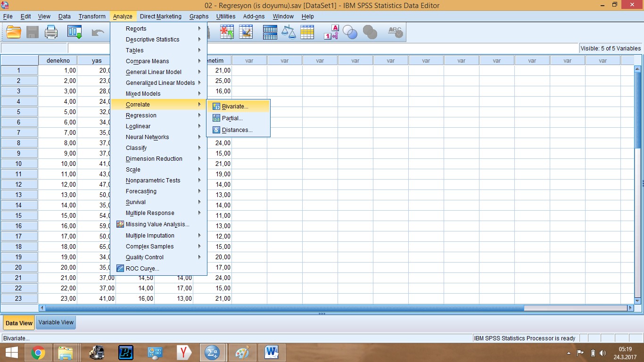Show hidden system tray icons
The height and width of the screenshot is (362, 644).
(569, 353)
